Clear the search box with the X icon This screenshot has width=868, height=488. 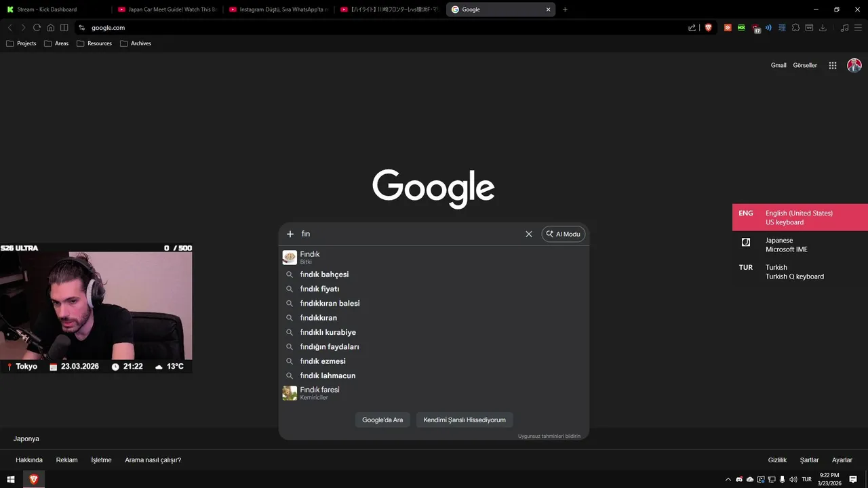click(x=529, y=234)
